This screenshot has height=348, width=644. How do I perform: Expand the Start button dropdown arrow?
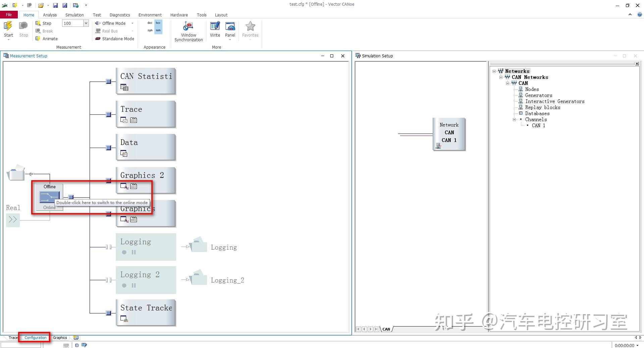(x=8, y=40)
